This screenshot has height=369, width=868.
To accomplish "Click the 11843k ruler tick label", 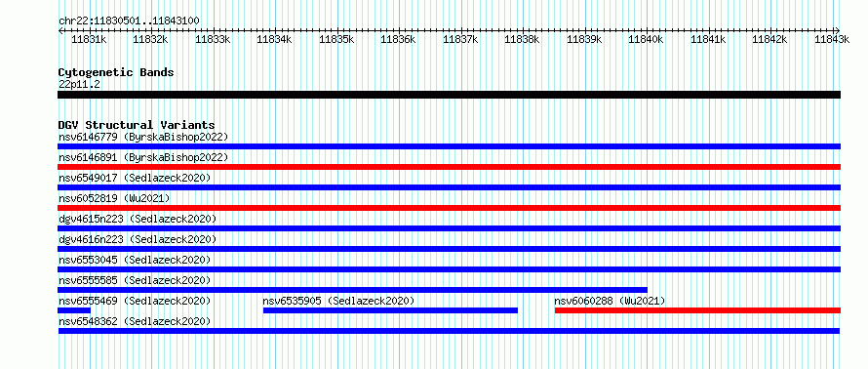I will tap(832, 39).
